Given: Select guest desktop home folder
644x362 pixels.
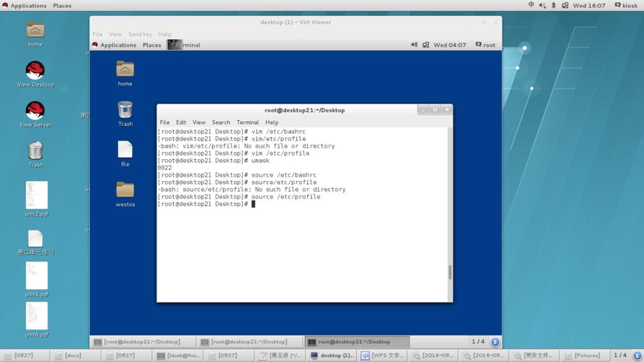Looking at the screenshot, I should click(x=125, y=73).
